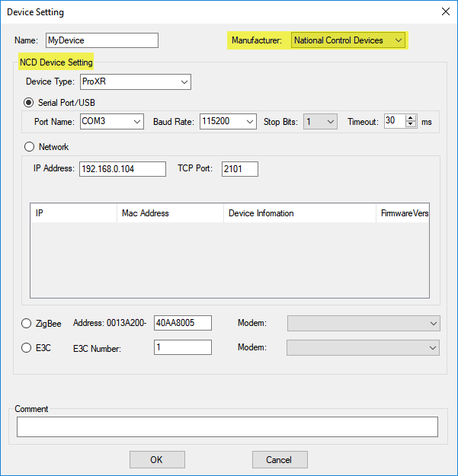Click the ZigBee address field 40AA8005
Viewport: 458px width, 476px height.
[183, 323]
